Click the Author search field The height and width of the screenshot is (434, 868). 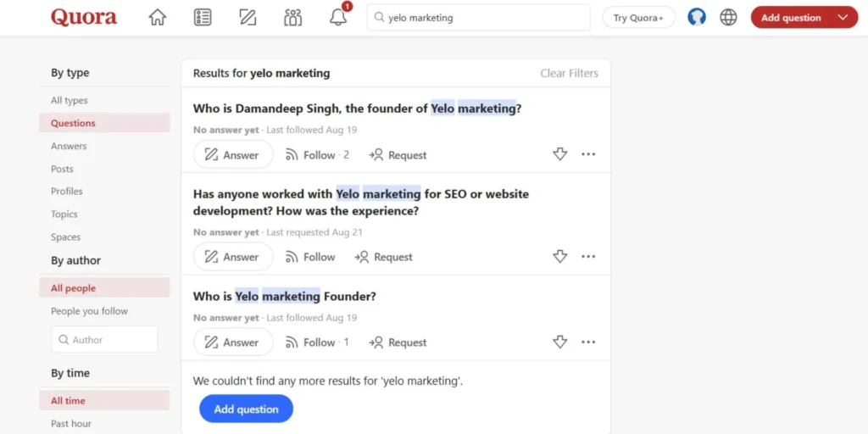coord(104,340)
